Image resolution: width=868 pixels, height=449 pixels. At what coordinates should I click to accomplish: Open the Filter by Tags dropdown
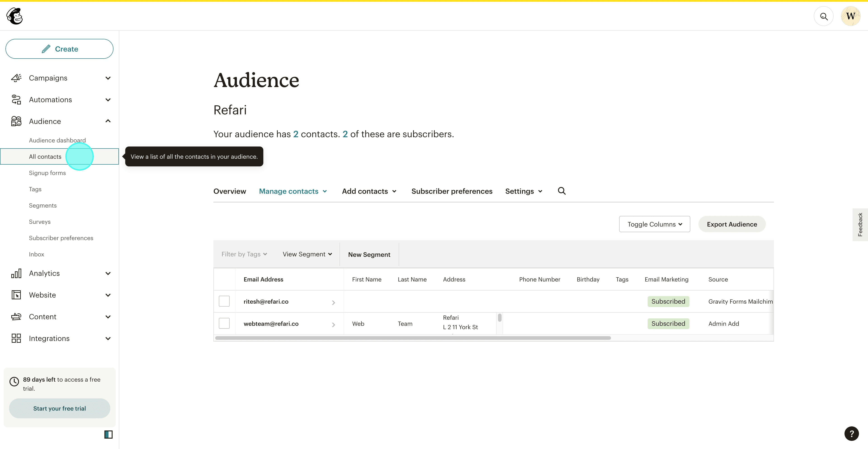click(x=244, y=254)
